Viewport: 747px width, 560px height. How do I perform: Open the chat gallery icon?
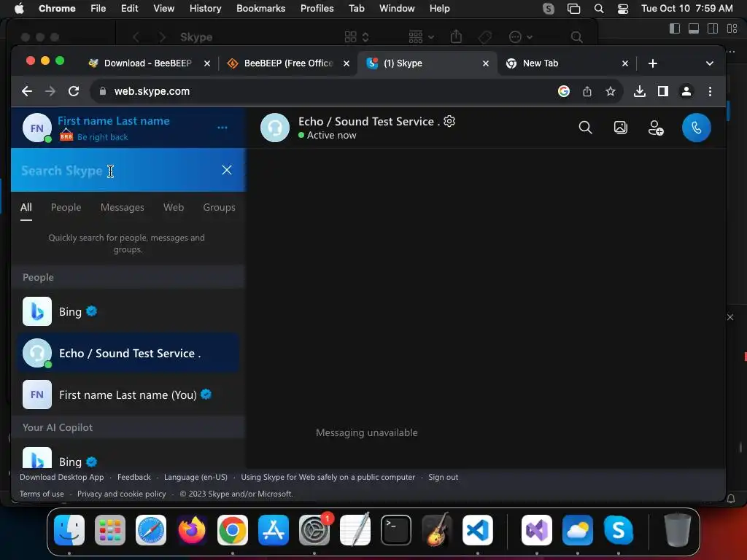620,128
